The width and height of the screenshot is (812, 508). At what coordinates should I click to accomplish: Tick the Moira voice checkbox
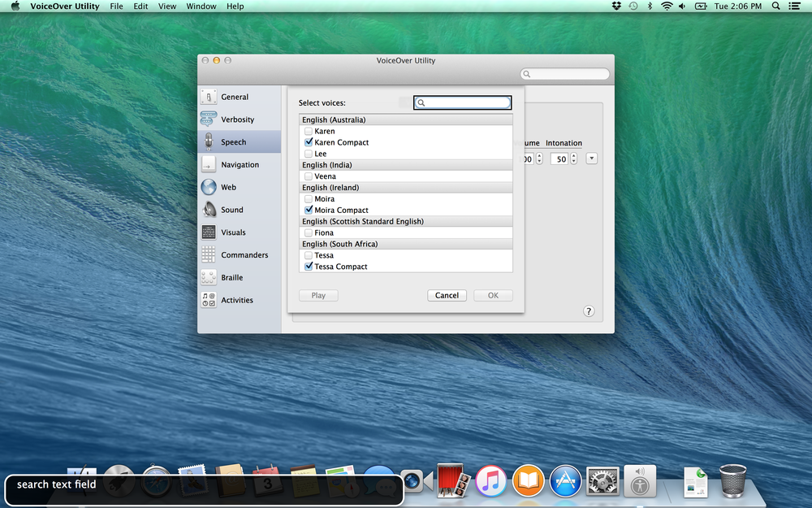[309, 198]
